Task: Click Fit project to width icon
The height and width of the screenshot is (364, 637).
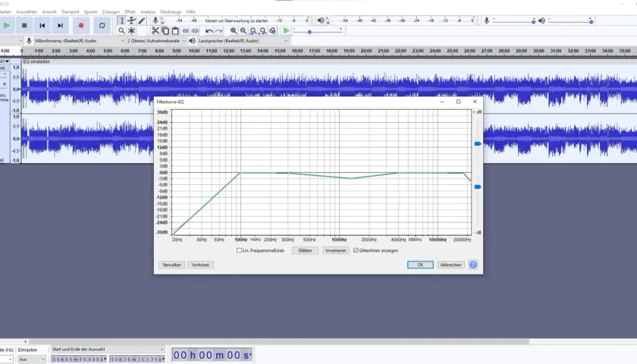Action: tap(263, 31)
